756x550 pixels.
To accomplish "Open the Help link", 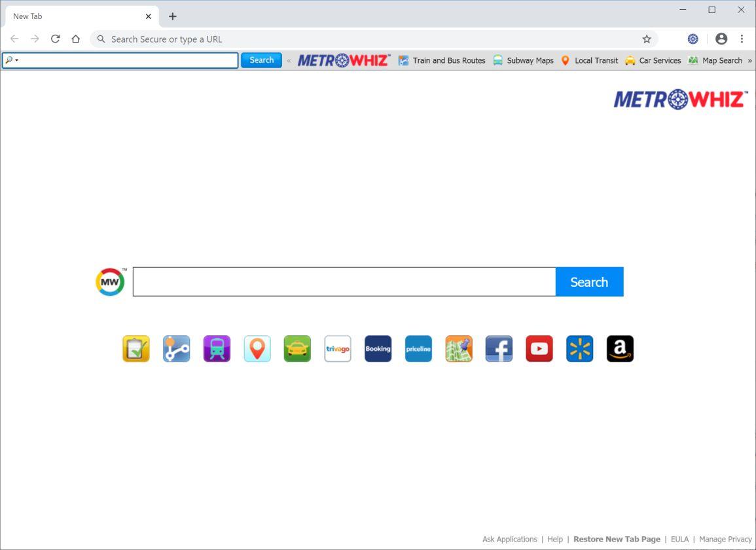I will pos(555,539).
